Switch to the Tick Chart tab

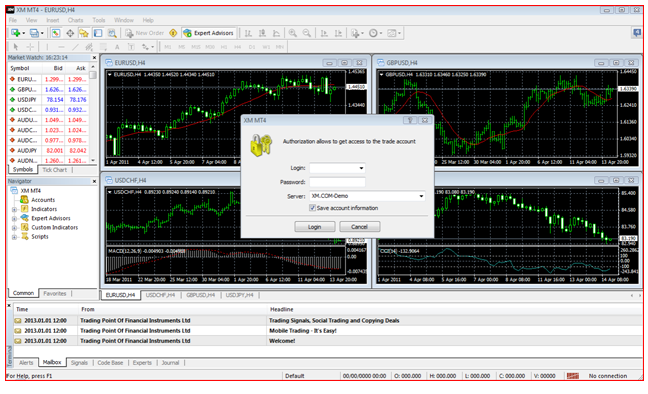[x=55, y=170]
